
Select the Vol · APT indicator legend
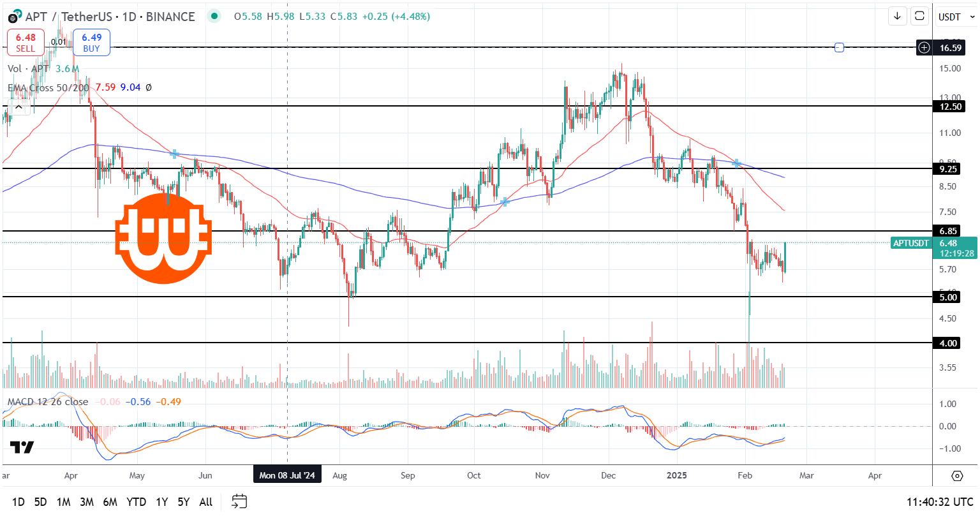coord(28,69)
